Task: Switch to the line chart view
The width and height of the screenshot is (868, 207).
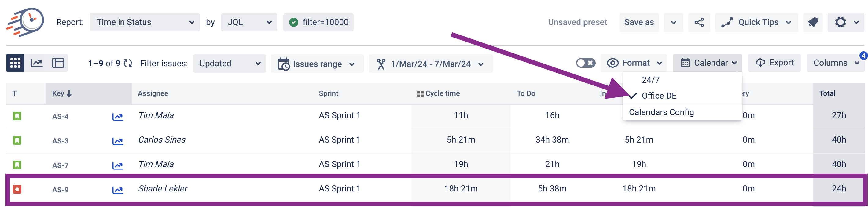Action: click(36, 63)
